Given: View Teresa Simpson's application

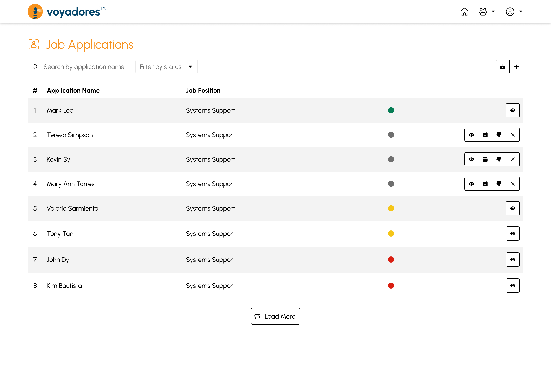Looking at the screenshot, I should click(471, 135).
